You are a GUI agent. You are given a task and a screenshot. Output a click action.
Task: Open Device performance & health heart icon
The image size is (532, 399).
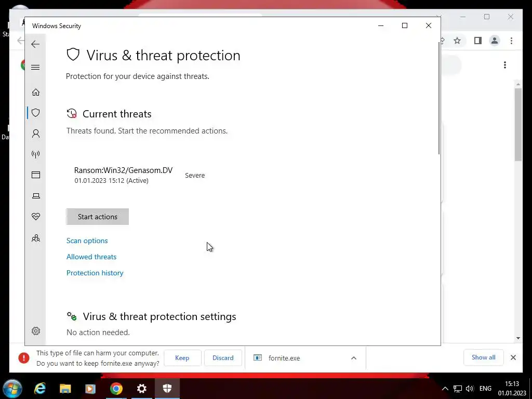[x=36, y=217]
